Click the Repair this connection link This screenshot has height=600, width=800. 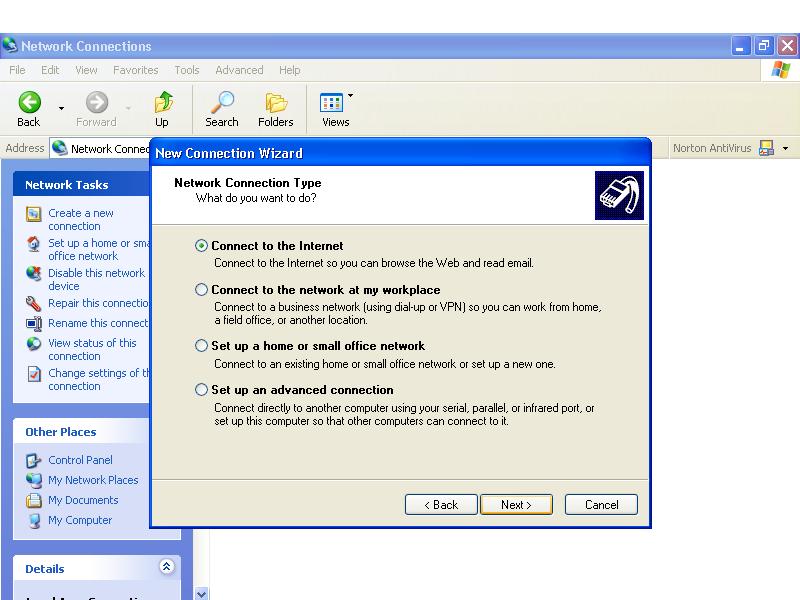pos(98,303)
